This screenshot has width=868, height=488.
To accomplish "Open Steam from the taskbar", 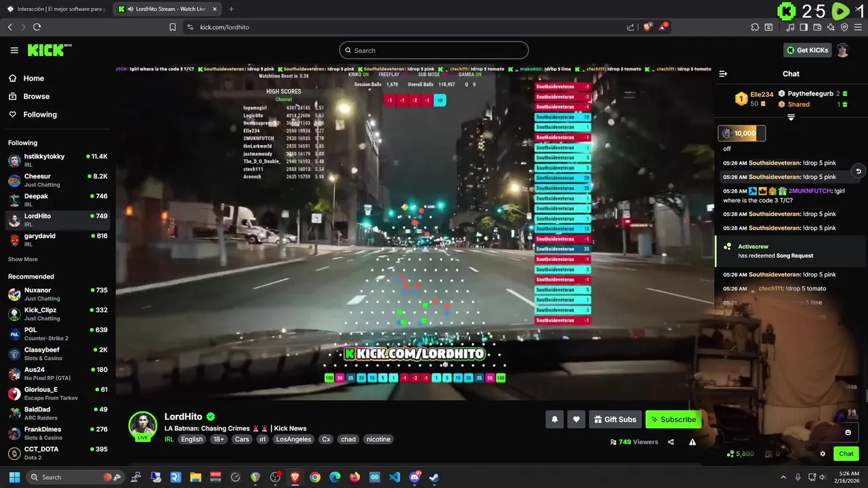I will tap(434, 477).
